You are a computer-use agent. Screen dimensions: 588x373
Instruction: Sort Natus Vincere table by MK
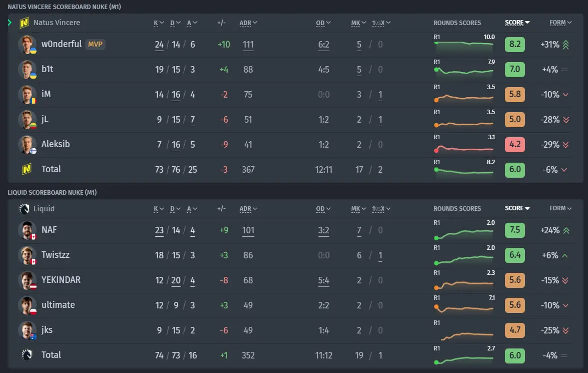click(358, 23)
